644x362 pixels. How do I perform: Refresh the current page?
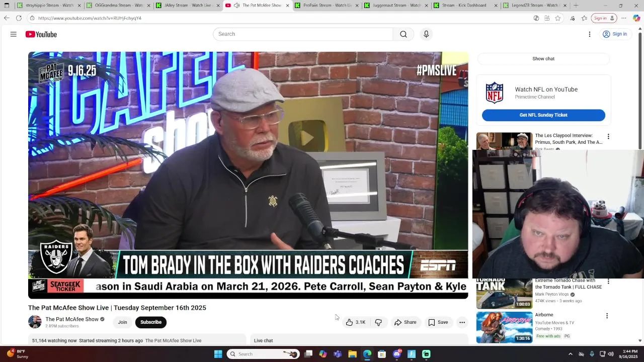[x=19, y=18]
